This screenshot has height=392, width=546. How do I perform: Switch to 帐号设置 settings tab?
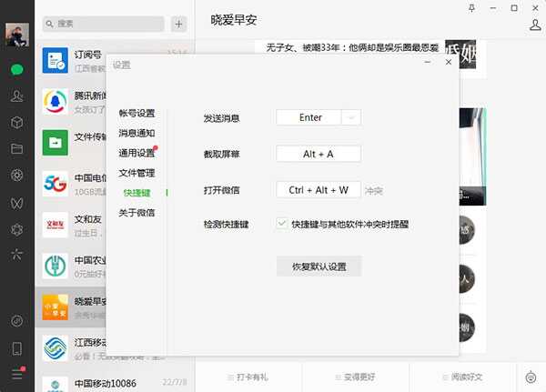coord(136,114)
